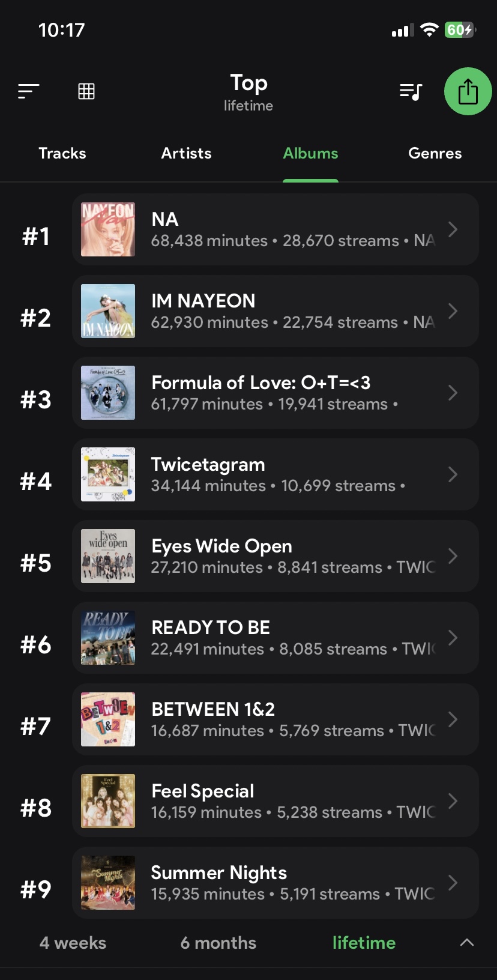Viewport: 497px width, 980px height.
Task: Select the 4 weeks time range
Action: coord(73,943)
